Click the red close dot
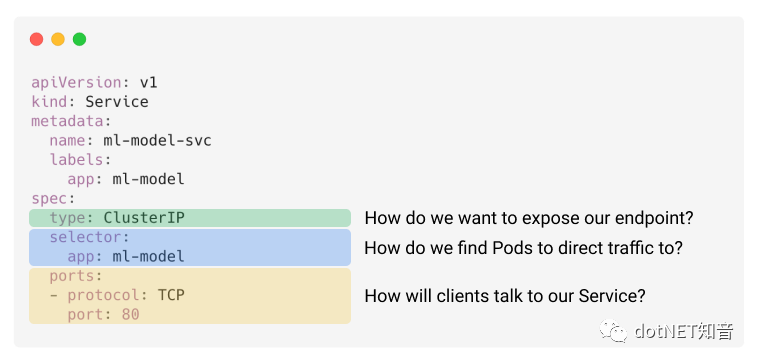 [x=36, y=39]
